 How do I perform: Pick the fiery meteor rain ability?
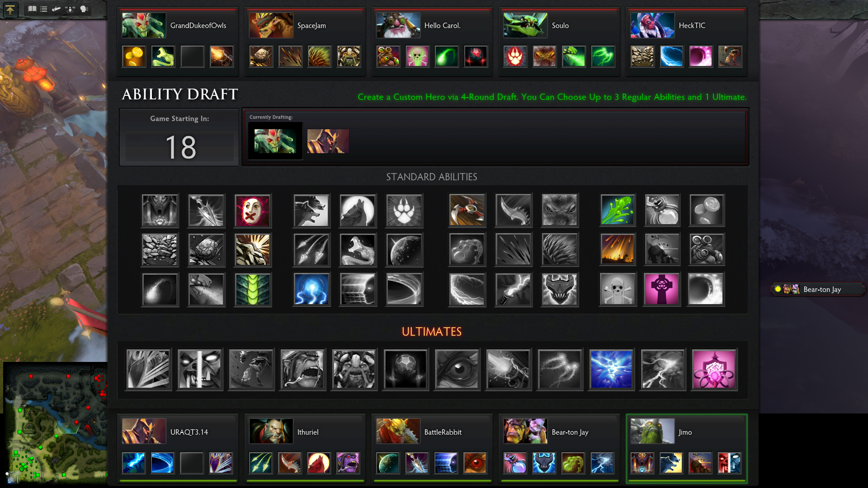coord(618,249)
